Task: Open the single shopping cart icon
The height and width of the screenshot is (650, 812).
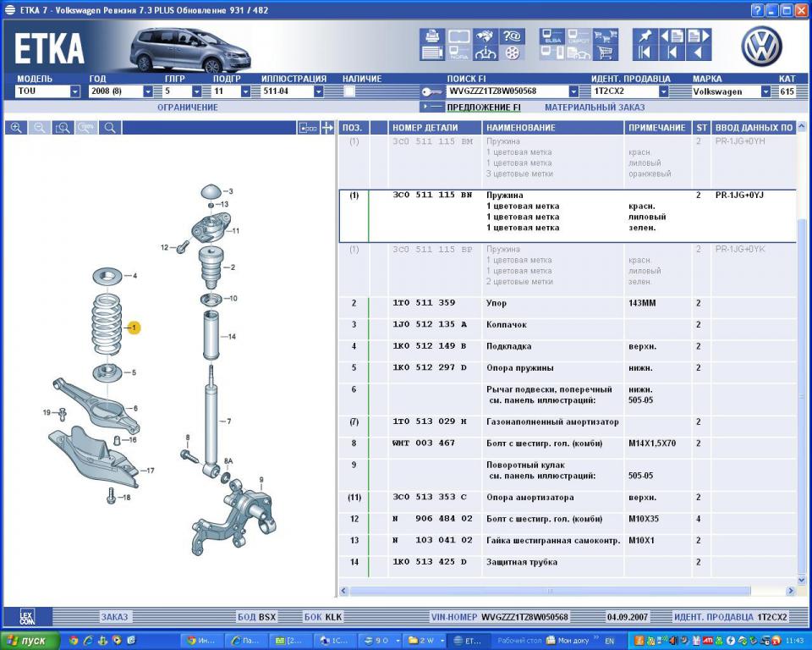Action: [x=605, y=52]
